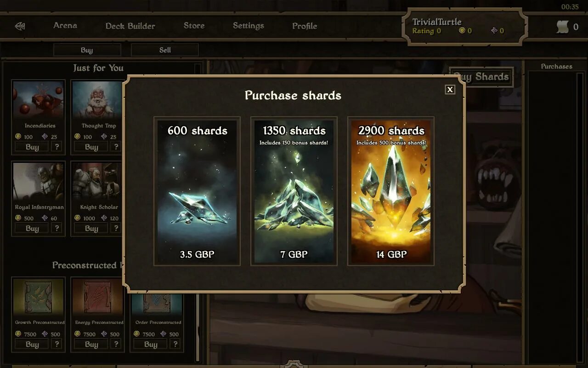View the Profile page
This screenshot has height=368, width=588.
(x=305, y=26)
